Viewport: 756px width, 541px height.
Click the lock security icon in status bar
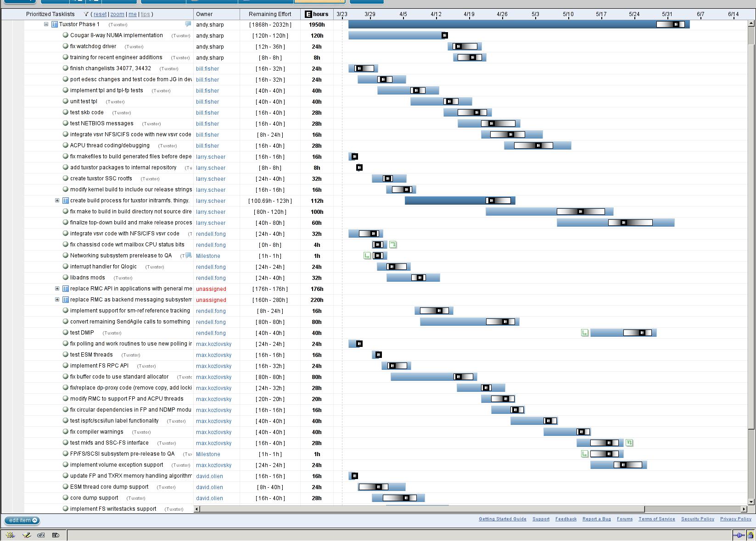[x=750, y=535]
